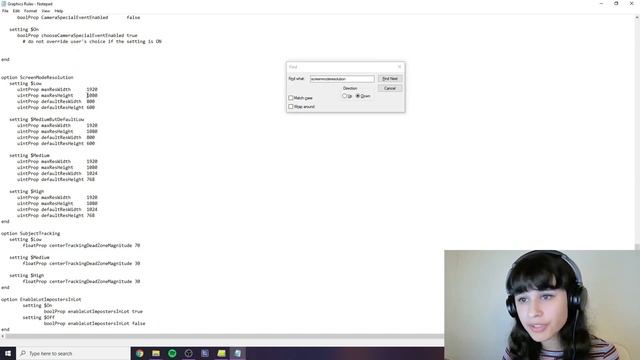Click 'setting $Medium' under ScreenModeResolution

point(29,156)
